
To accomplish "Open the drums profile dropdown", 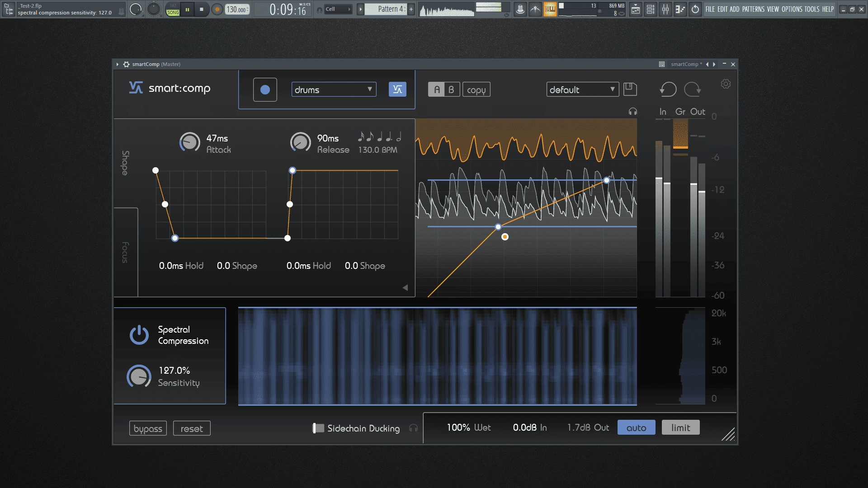I will pyautogui.click(x=334, y=89).
